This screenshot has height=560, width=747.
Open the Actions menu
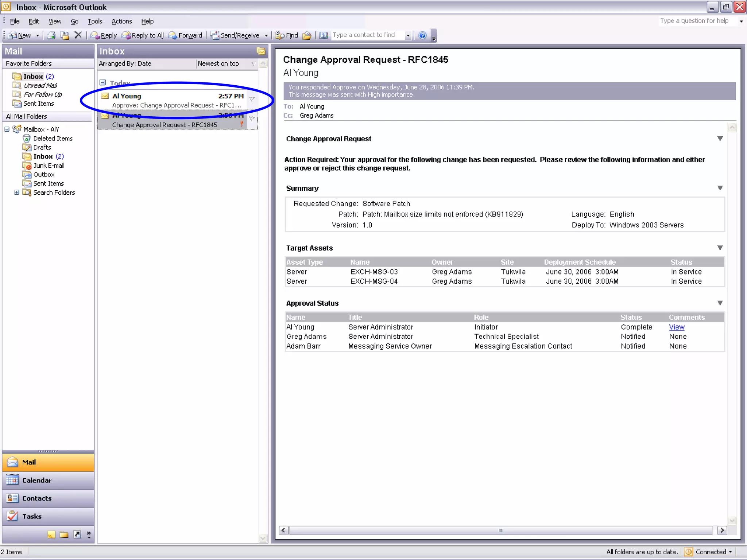click(121, 21)
